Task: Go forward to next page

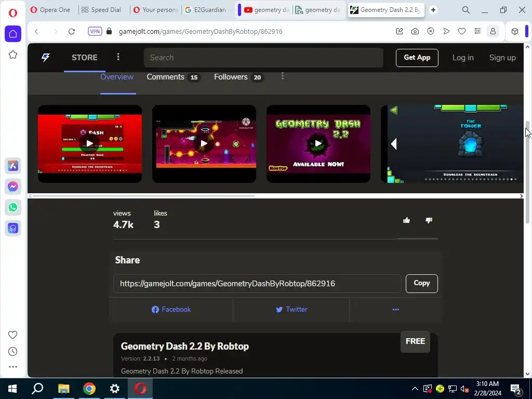Action: pyautogui.click(x=56, y=32)
